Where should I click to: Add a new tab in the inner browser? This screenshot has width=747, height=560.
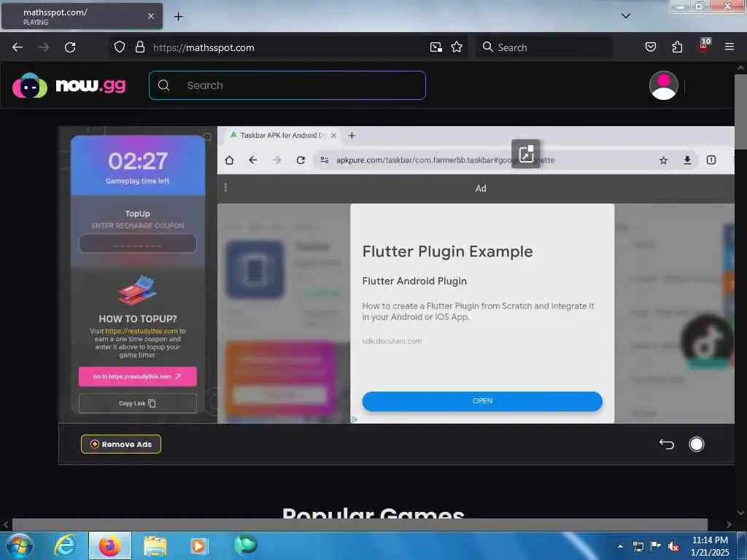352,136
